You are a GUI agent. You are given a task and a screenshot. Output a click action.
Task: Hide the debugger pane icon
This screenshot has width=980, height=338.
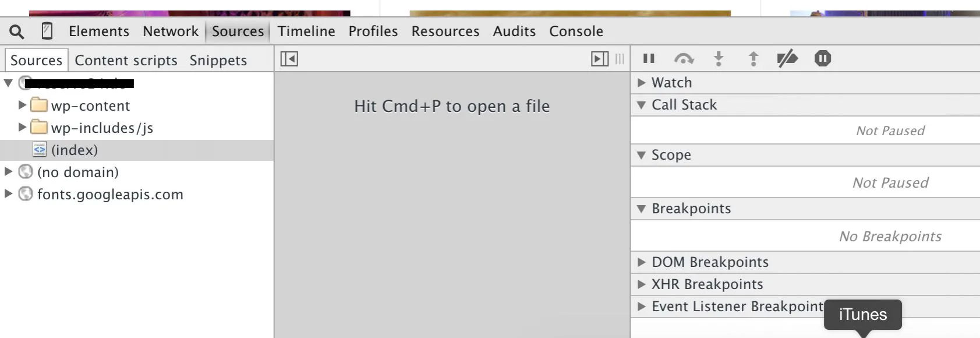(x=600, y=59)
